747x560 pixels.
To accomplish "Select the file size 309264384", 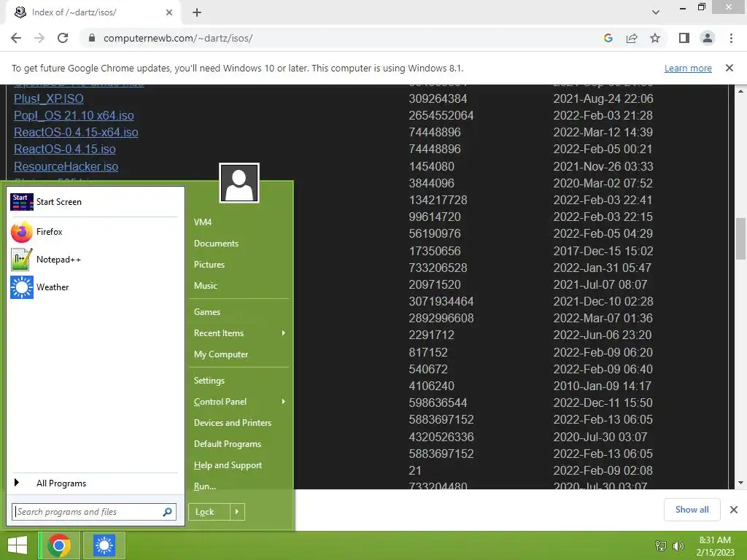I will click(x=438, y=98).
